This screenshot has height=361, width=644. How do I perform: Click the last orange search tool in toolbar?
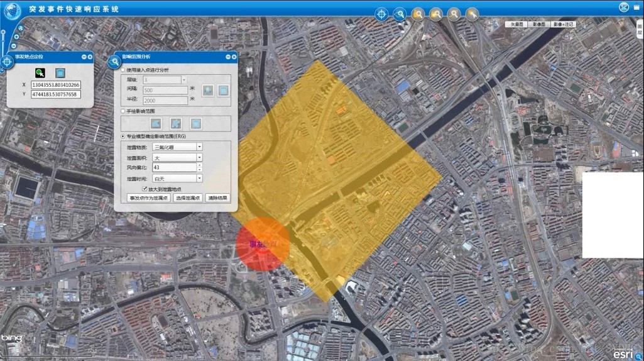472,14
